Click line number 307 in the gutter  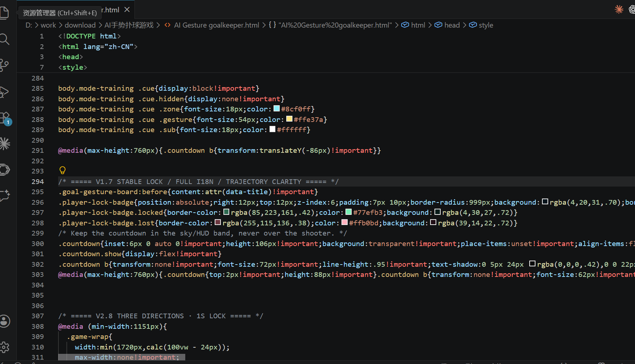pos(38,316)
